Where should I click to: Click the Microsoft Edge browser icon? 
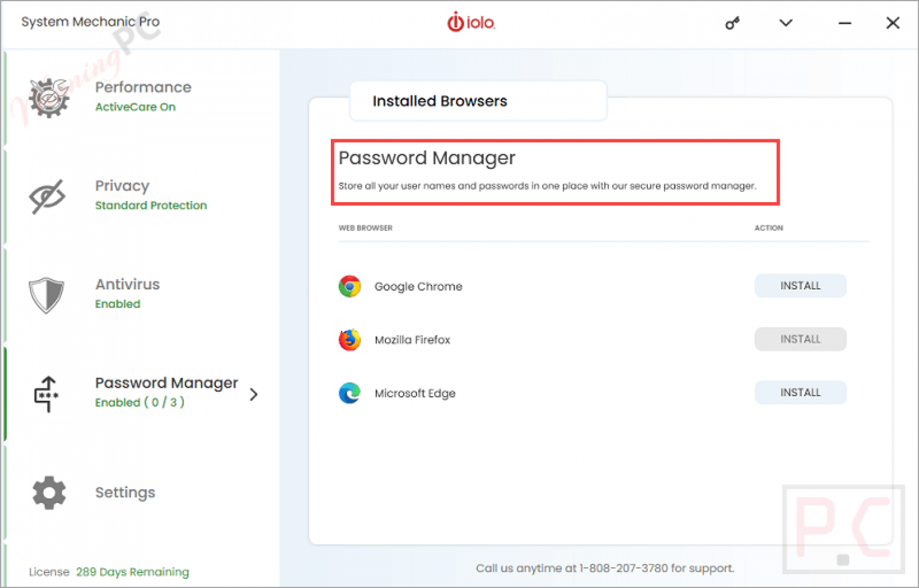[350, 393]
